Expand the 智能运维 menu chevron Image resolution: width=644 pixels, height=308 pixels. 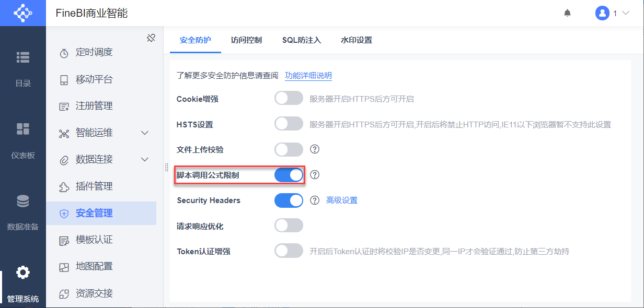[145, 133]
